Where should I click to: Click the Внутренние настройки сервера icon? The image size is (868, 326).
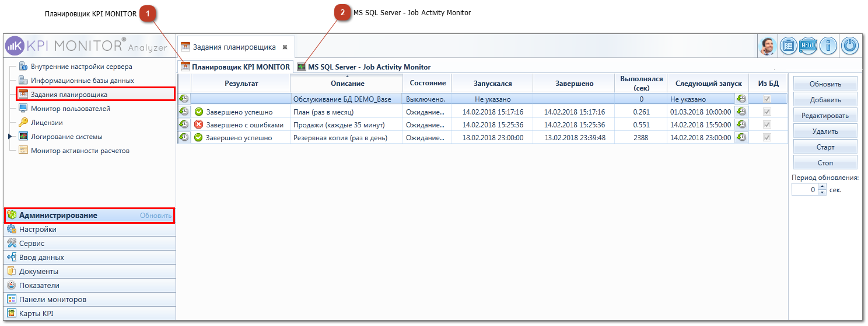click(23, 66)
